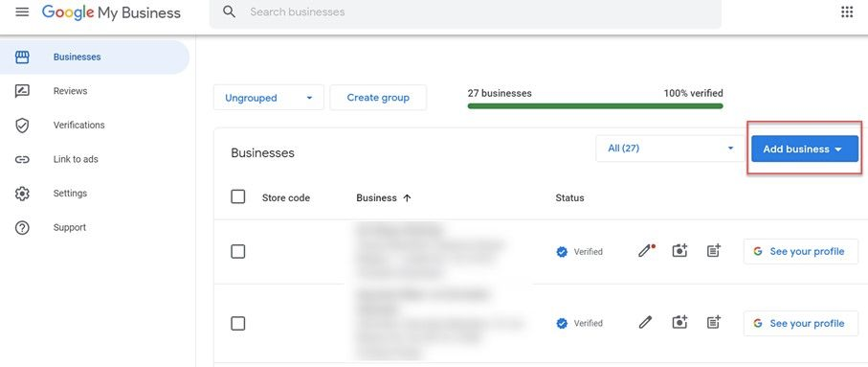
Task: See your profile for first business
Action: tap(800, 252)
